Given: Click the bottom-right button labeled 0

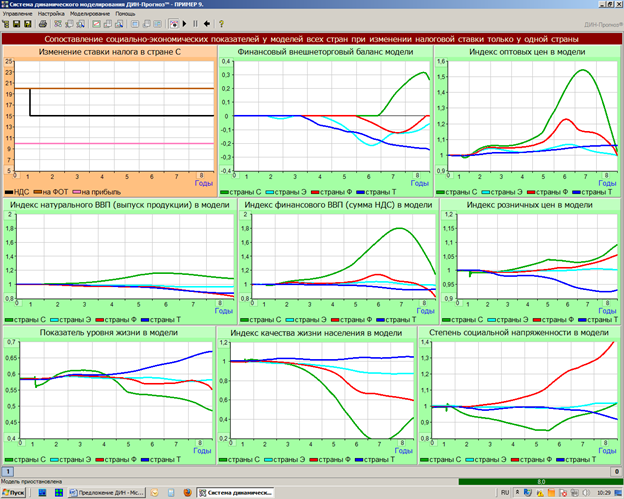Looking at the screenshot, I should [x=616, y=471].
